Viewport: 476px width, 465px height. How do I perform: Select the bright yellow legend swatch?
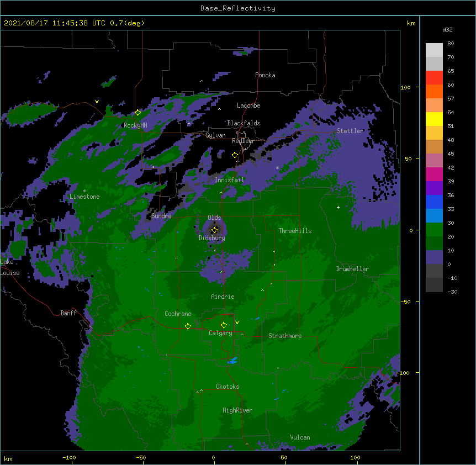(434, 119)
